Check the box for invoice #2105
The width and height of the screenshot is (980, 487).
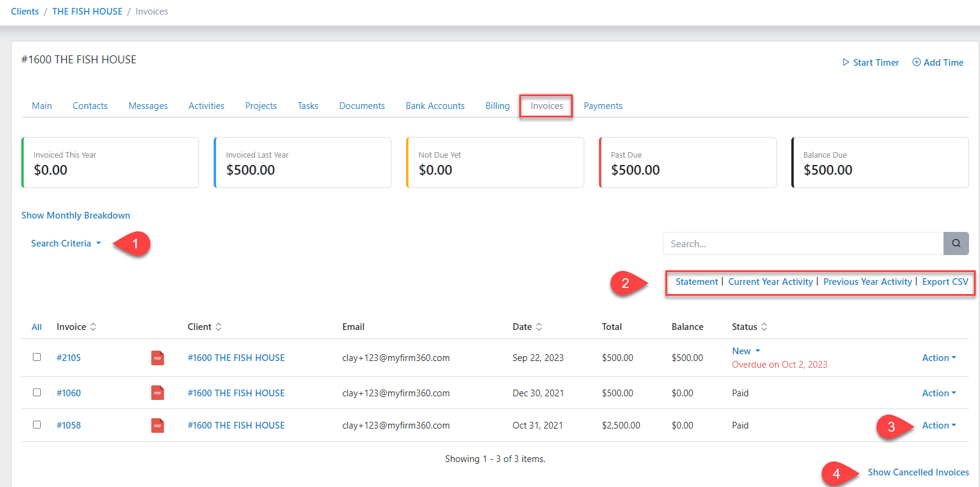point(37,357)
